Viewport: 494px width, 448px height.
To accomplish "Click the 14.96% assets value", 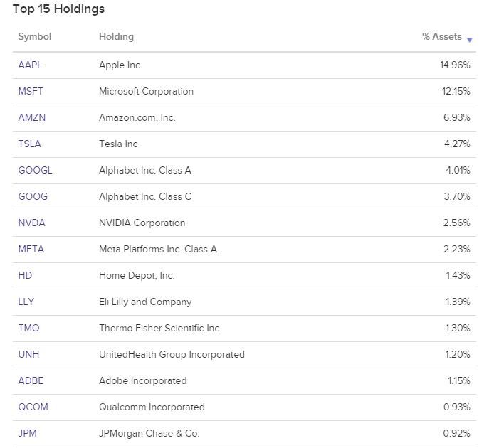I will [455, 65].
